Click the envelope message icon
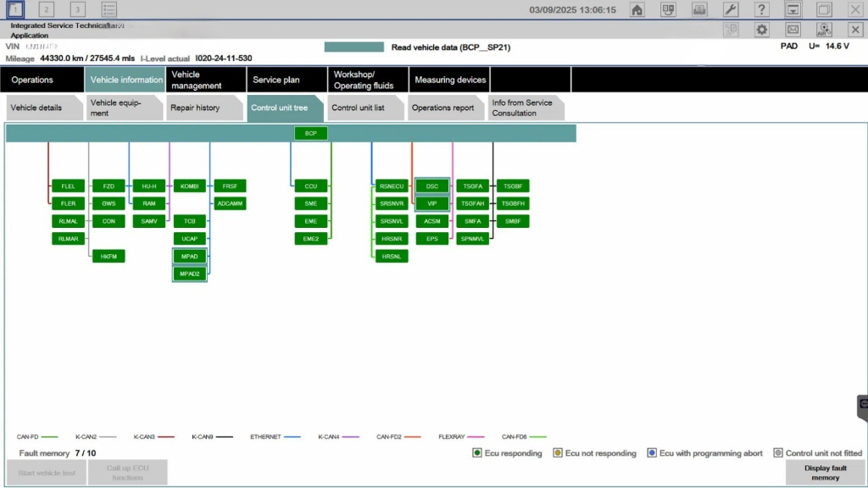Image resolution: width=868 pixels, height=488 pixels. pos(793,30)
